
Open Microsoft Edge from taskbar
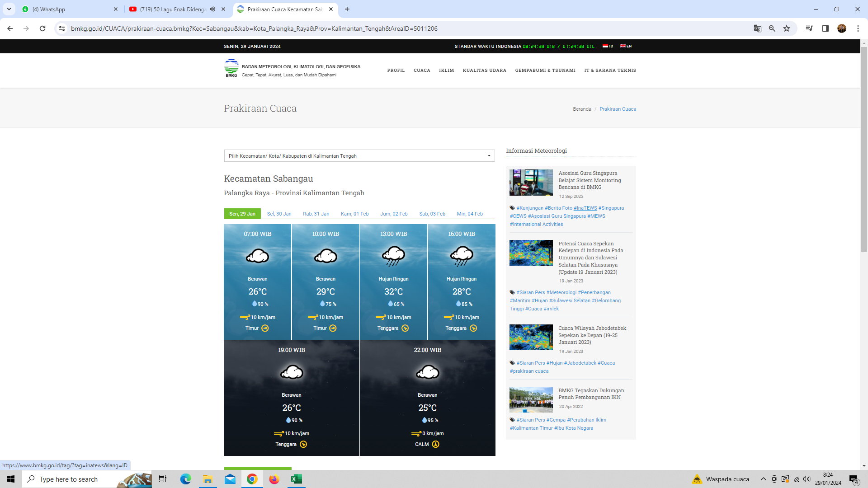click(185, 479)
